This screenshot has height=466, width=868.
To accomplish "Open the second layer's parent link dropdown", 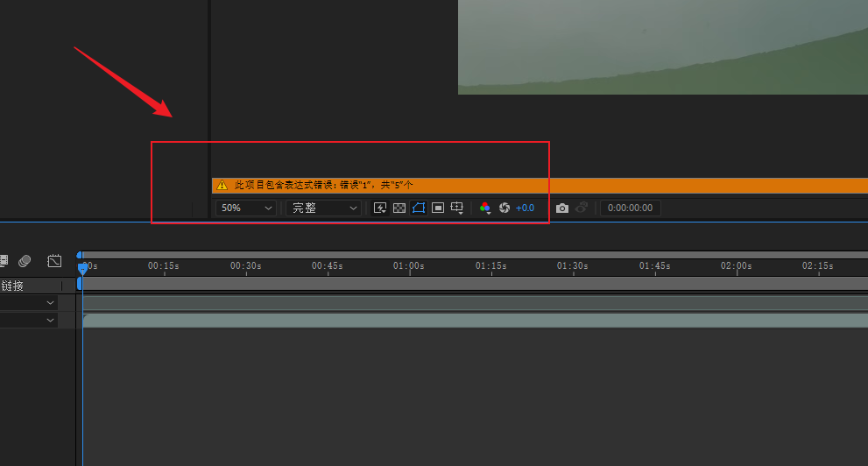I will [29, 320].
